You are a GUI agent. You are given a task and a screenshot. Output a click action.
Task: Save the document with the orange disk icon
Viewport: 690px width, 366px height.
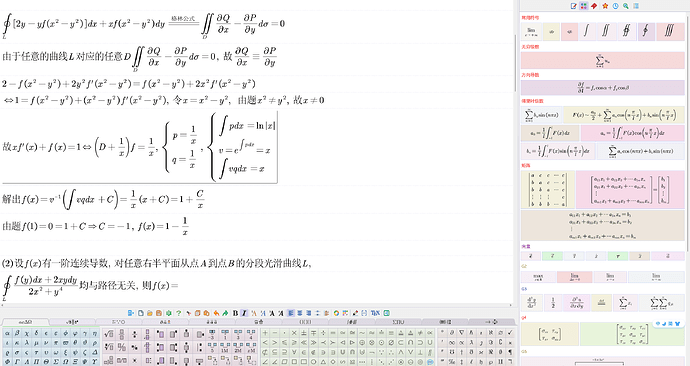pyautogui.click(x=159, y=313)
